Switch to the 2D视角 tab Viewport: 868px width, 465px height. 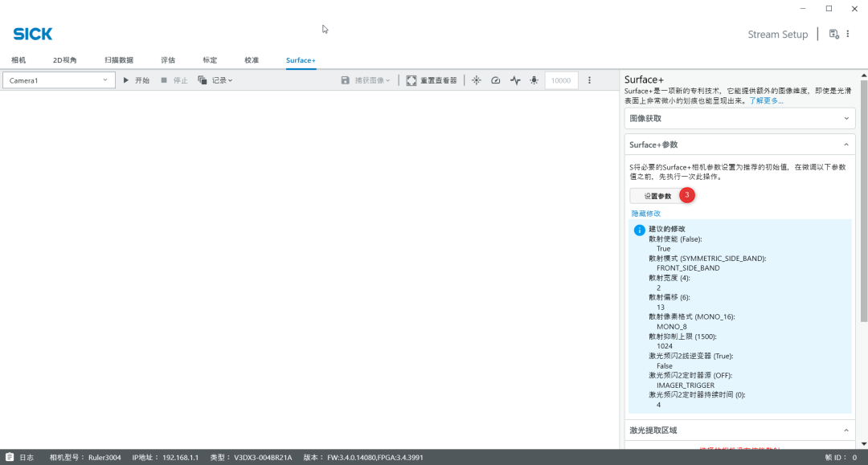65,60
